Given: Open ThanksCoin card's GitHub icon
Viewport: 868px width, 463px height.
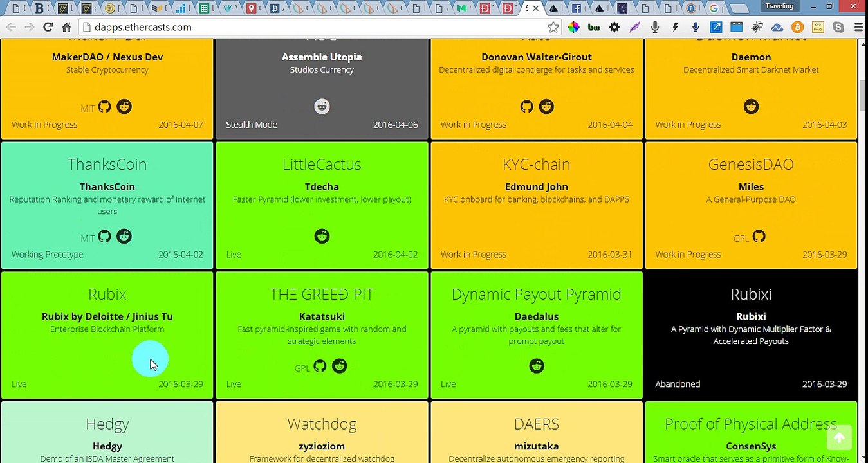Looking at the screenshot, I should 104,237.
